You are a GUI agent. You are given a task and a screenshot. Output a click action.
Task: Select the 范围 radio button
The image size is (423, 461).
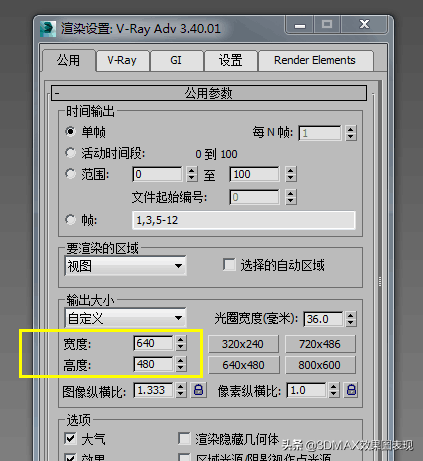70,174
